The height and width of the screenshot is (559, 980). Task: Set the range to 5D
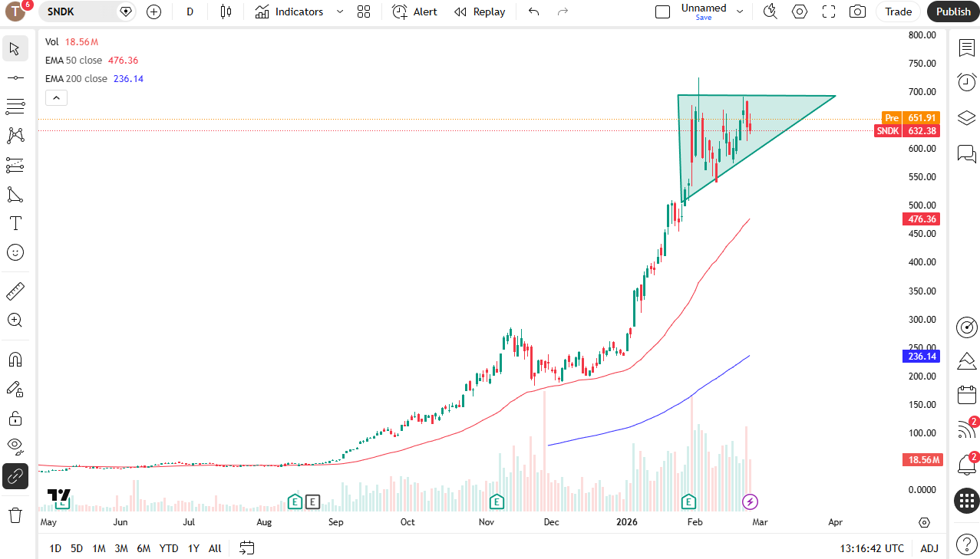[x=77, y=548]
